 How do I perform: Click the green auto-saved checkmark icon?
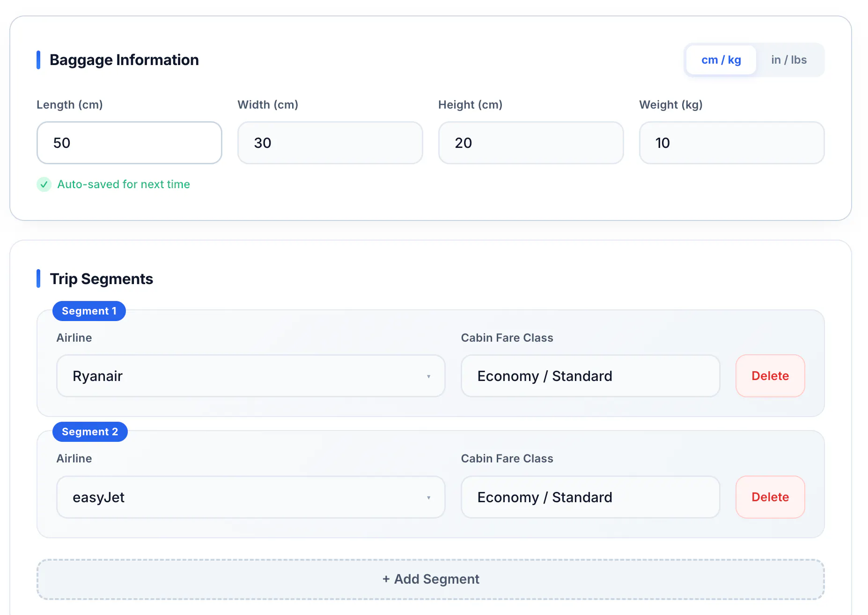click(44, 184)
